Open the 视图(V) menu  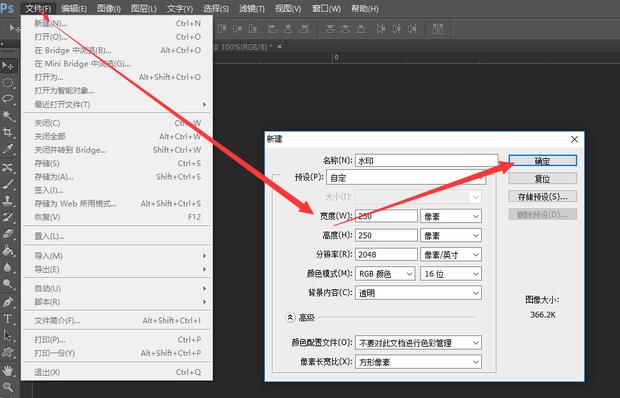[x=288, y=8]
